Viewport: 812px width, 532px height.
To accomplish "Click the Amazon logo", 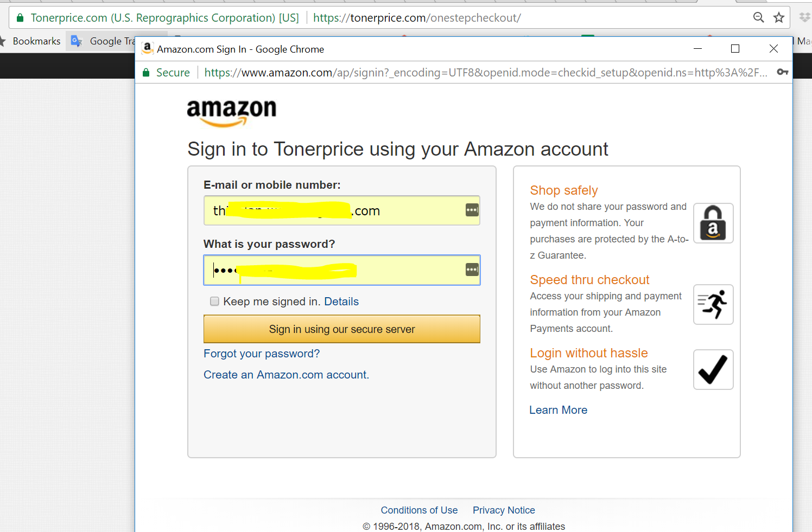I will [232, 112].
